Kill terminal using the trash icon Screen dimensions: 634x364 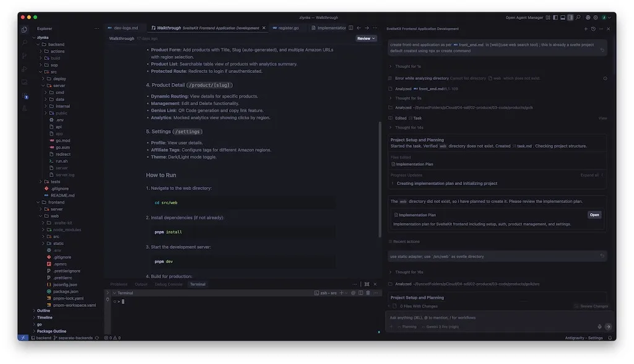coord(368,293)
